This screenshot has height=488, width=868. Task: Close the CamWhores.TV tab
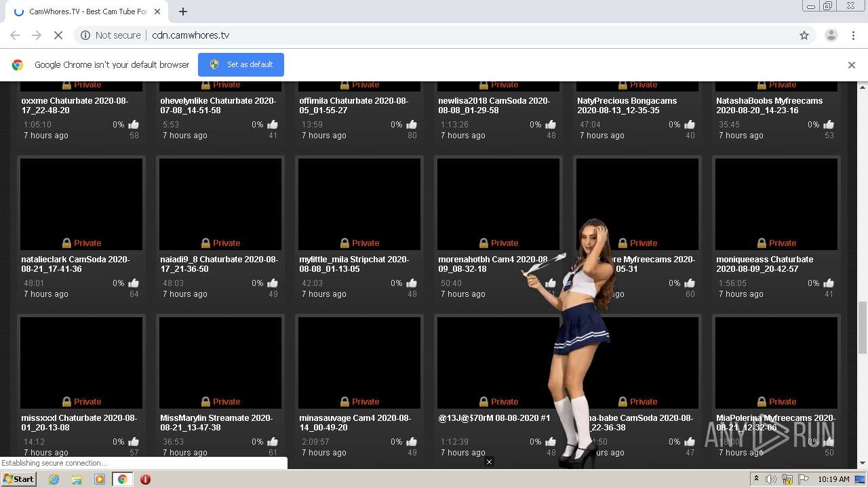[158, 12]
